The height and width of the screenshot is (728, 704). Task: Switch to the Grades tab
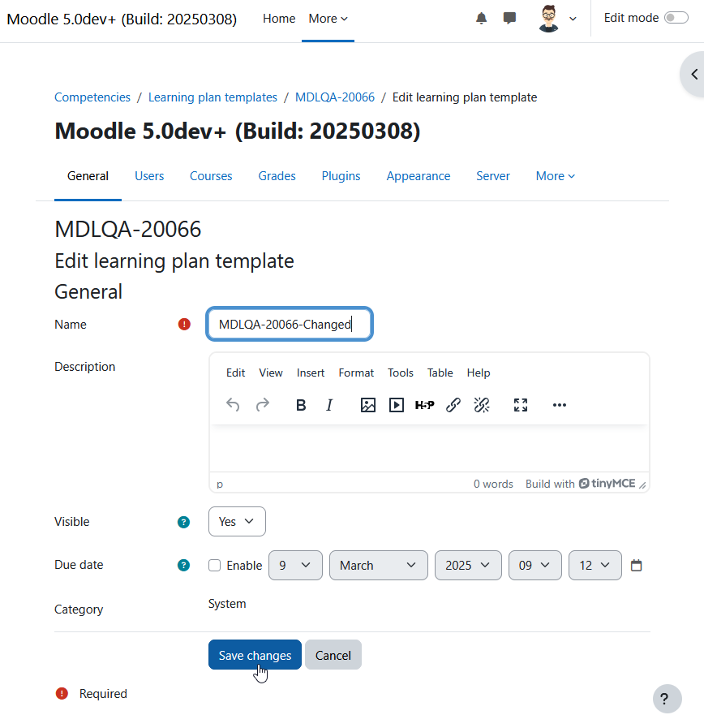[277, 176]
